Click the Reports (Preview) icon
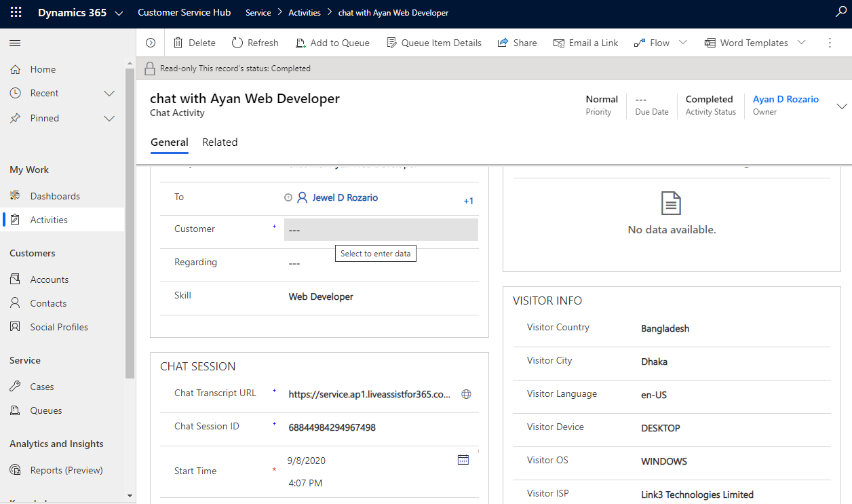This screenshot has width=852, height=504. click(16, 470)
